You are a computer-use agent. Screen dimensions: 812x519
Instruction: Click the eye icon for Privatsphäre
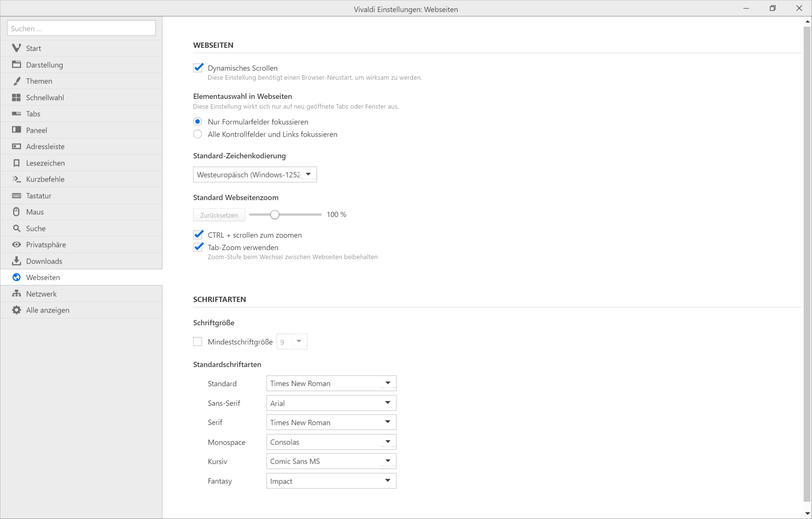tap(16, 244)
